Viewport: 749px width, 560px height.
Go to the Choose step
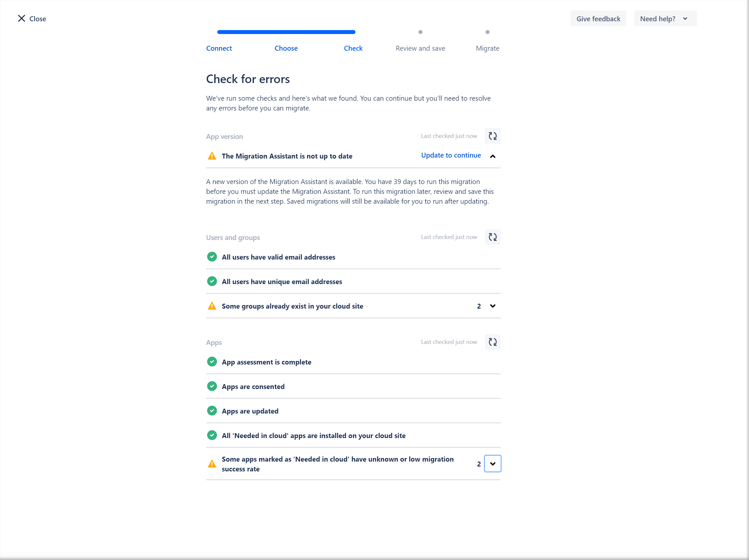[x=286, y=48]
